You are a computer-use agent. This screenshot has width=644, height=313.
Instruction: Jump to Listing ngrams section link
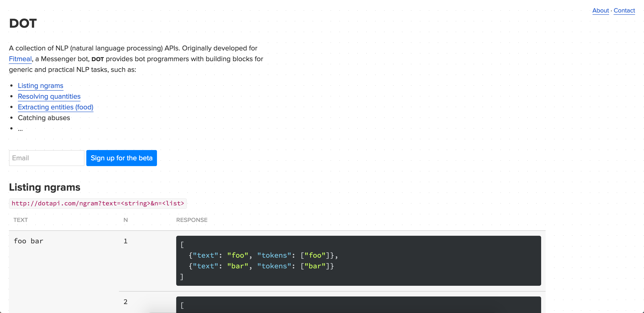point(40,86)
